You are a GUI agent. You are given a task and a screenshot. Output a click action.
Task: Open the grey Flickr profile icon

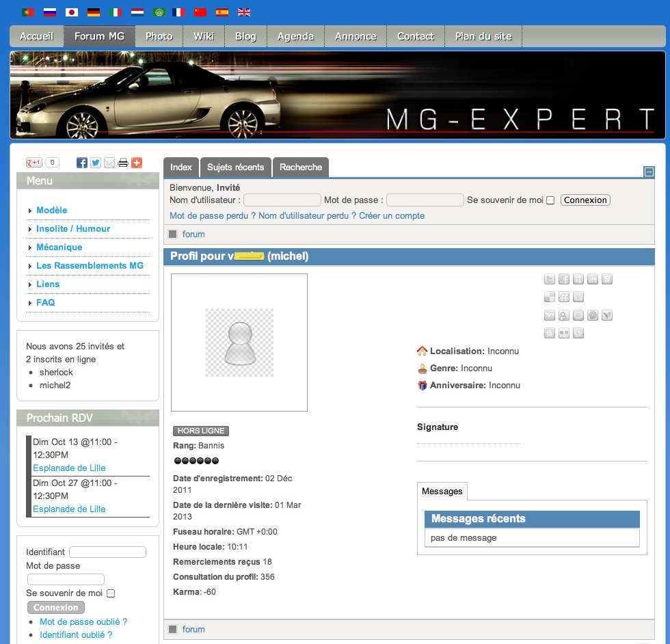564,333
